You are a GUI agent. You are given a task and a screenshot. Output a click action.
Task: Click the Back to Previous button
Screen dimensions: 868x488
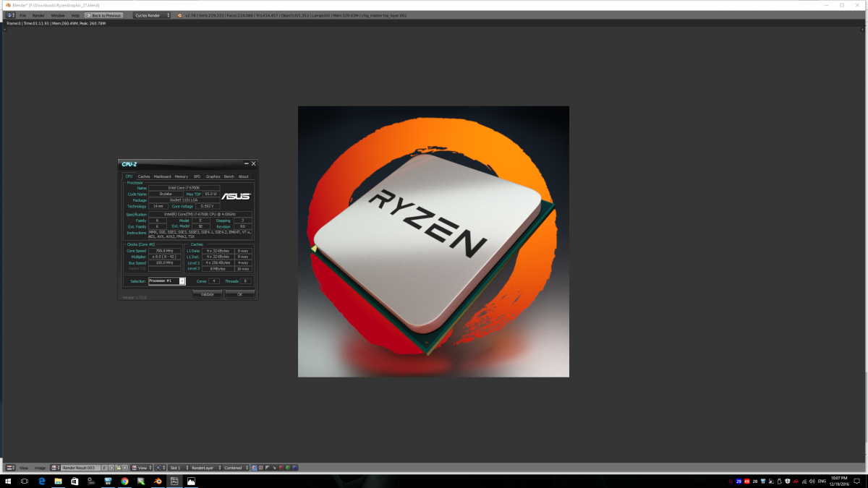pos(103,15)
